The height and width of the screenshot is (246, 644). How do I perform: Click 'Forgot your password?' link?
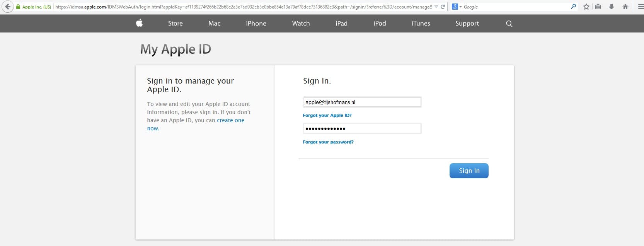[328, 142]
